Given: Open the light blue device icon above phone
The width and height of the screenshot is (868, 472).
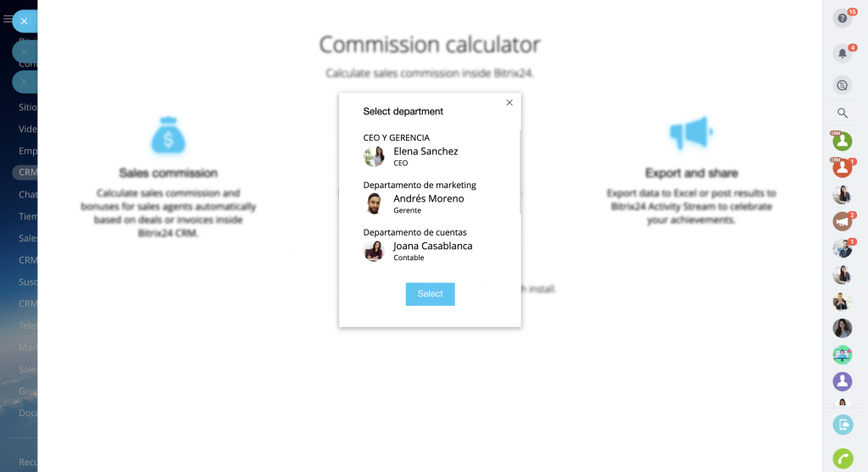Looking at the screenshot, I should pos(842,425).
